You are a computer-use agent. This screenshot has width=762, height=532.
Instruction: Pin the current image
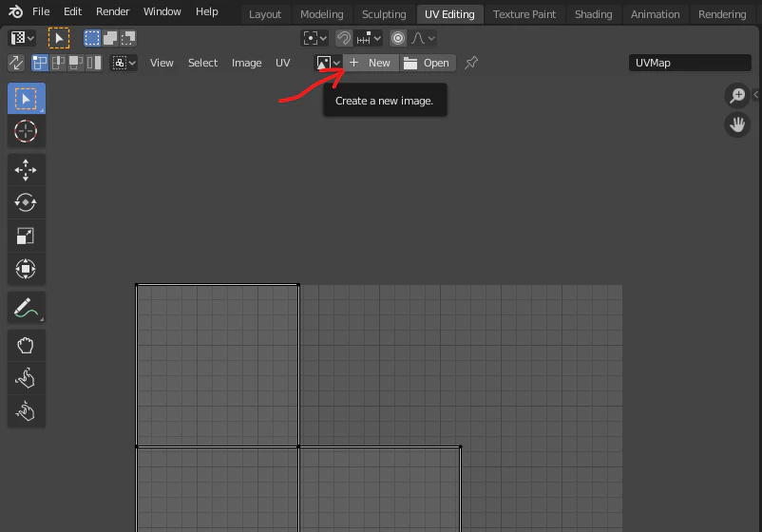471,63
